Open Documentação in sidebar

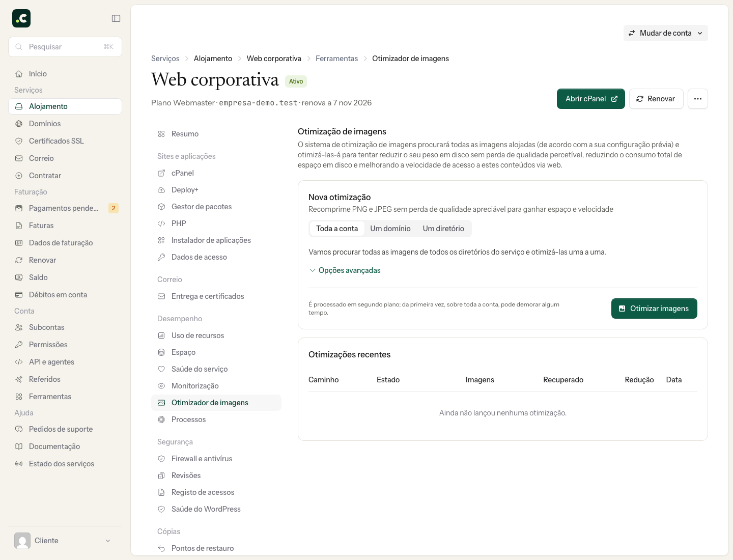(x=65, y=446)
